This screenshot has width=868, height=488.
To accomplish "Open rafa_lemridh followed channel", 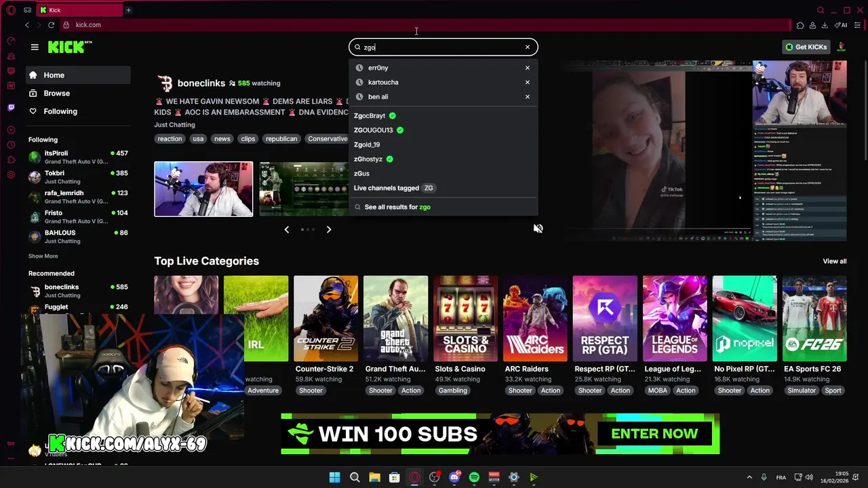I will tap(78, 197).
